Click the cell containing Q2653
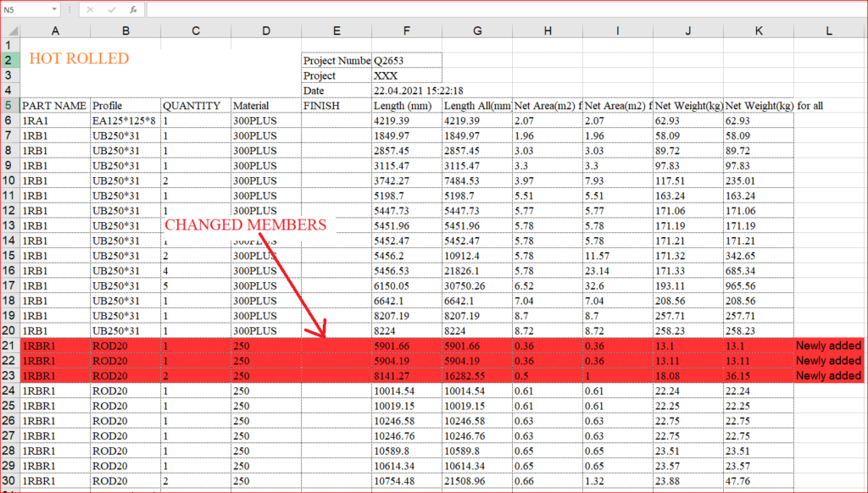 [x=406, y=60]
